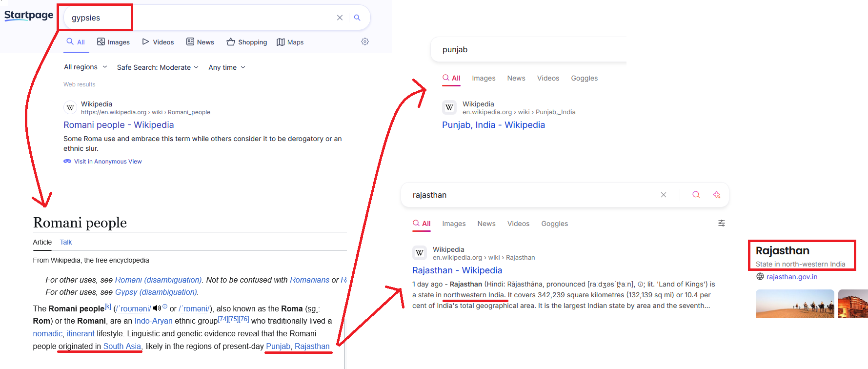Play the Romani pronunciation audio speaker
This screenshot has height=369, width=868.
157,308
